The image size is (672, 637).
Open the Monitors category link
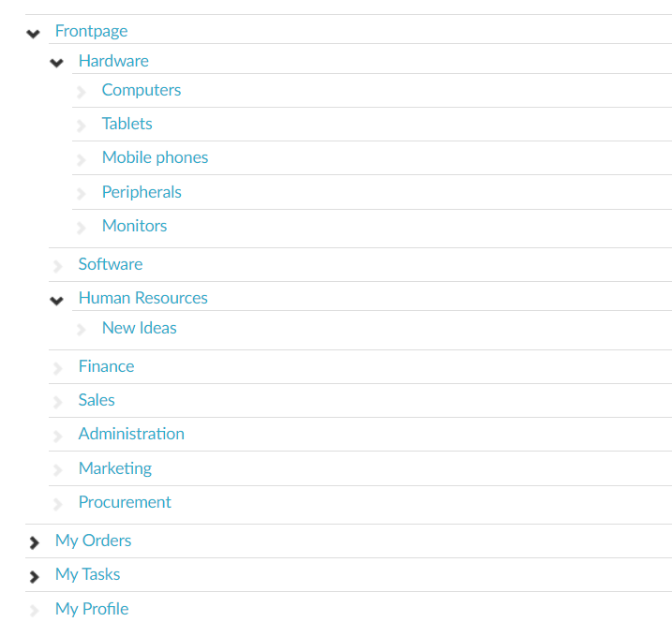tap(134, 226)
